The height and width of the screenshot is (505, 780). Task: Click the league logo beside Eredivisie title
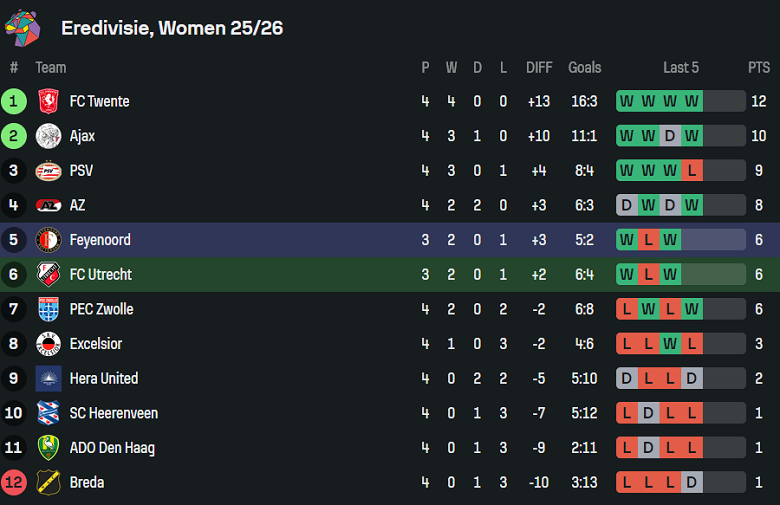tap(22, 27)
